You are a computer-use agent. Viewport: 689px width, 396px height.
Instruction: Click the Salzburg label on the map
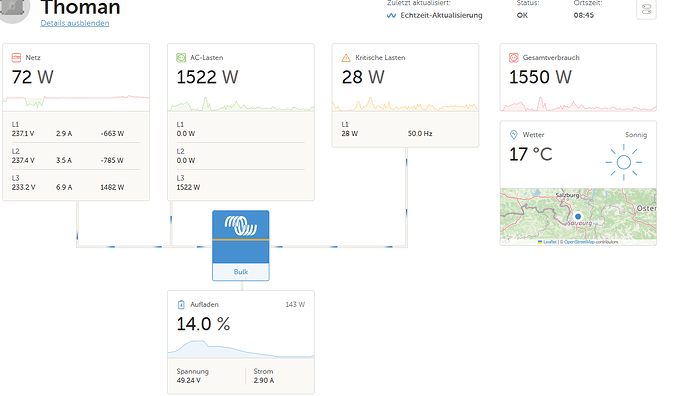point(567,195)
